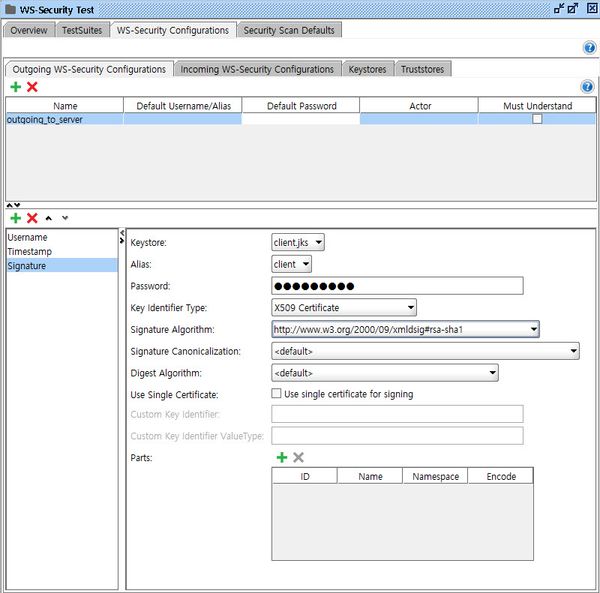Click the Parts table Namespace header
This screenshot has height=593, width=600.
[435, 476]
